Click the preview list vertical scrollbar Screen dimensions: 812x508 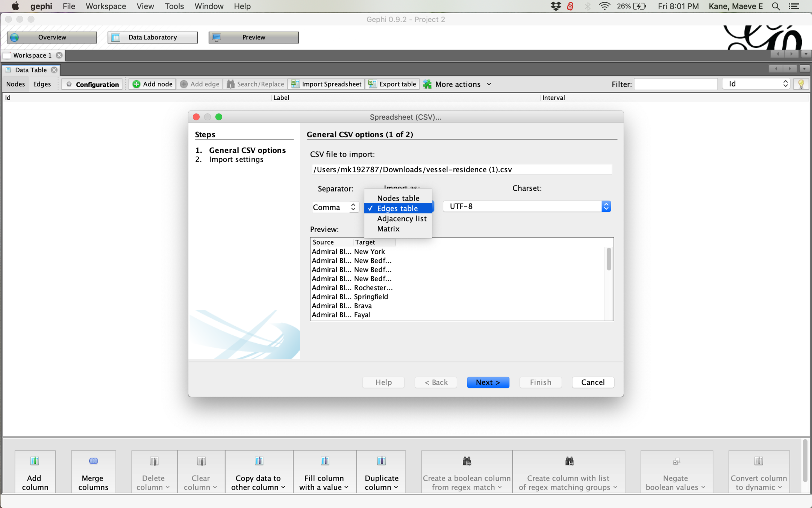tap(609, 259)
